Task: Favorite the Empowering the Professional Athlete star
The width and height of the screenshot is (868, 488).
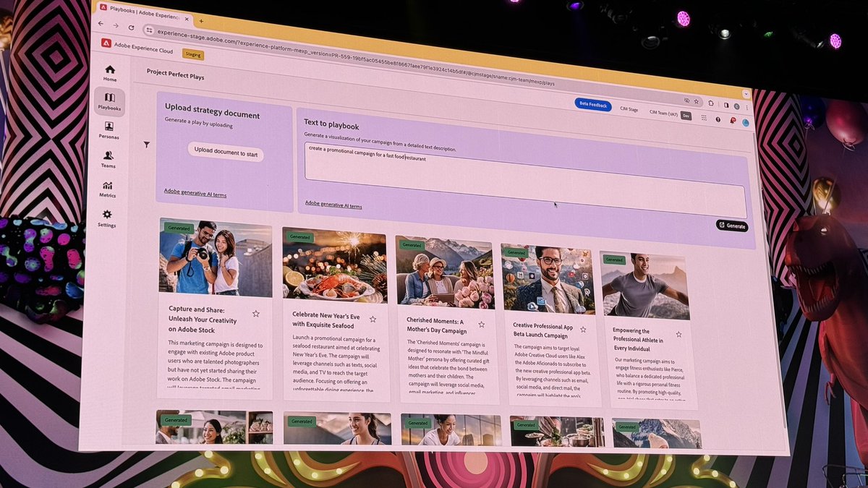Action: pyautogui.click(x=678, y=334)
